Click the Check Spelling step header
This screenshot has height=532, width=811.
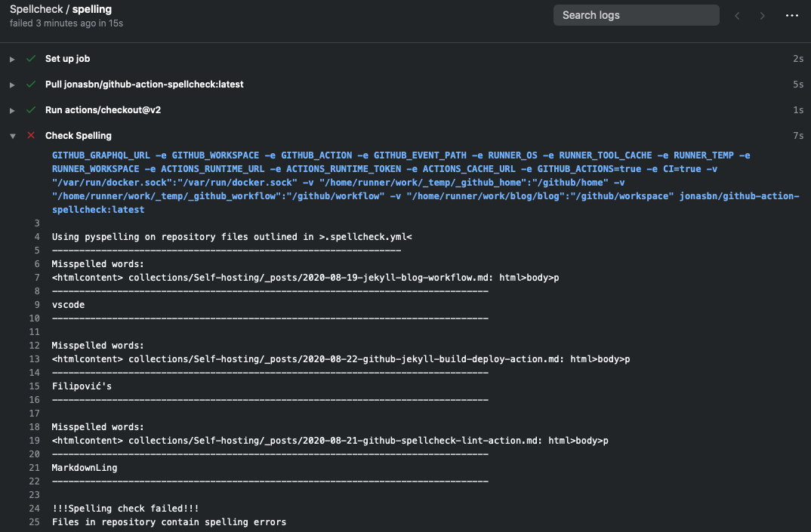point(79,136)
